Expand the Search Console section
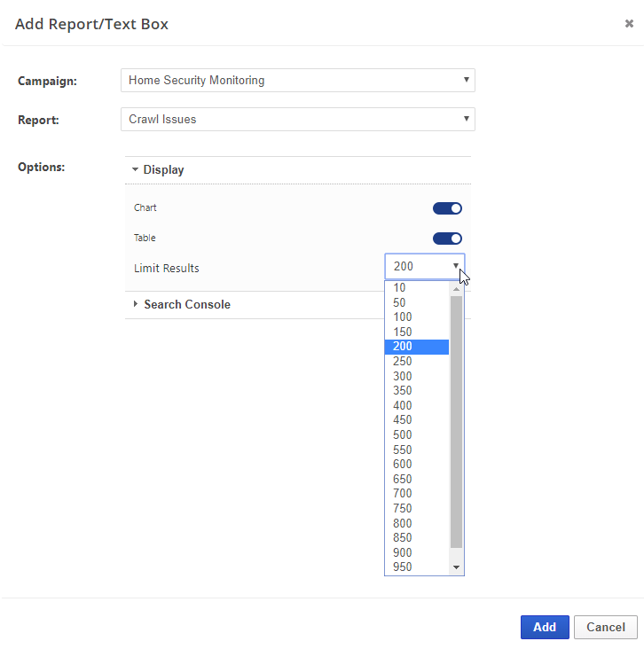 tap(186, 304)
